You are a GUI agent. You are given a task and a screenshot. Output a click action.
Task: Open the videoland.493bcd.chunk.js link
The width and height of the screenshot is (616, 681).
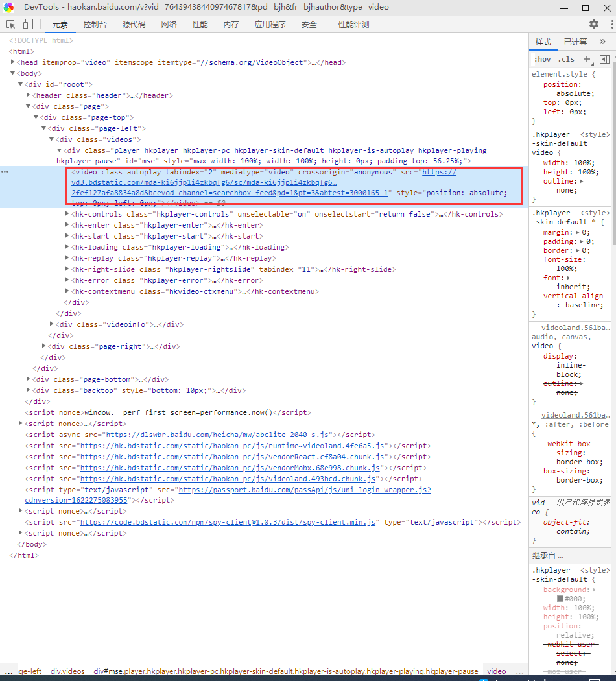coord(228,479)
